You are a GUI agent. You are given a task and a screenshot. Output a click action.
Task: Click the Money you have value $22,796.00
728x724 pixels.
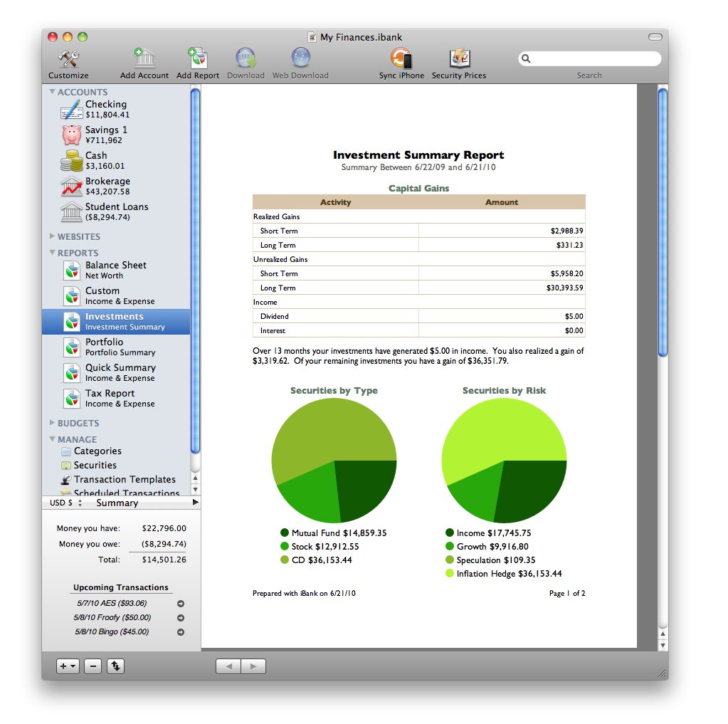[164, 528]
